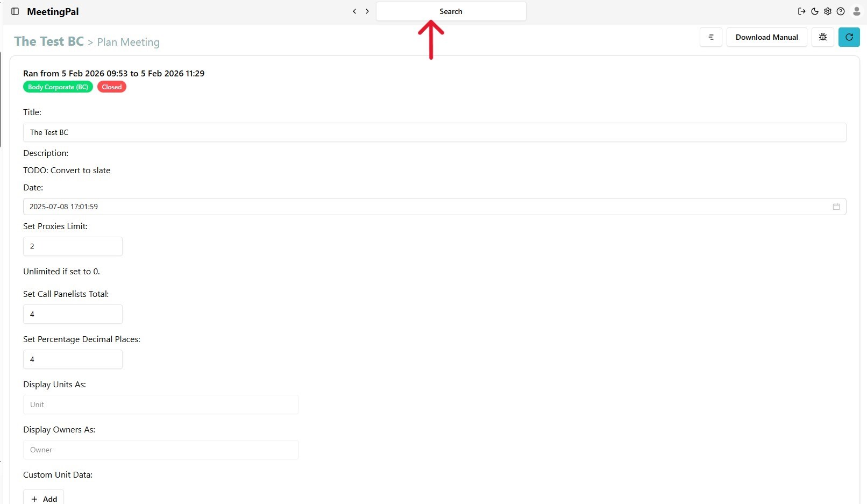Select the Set Proxies Limit field
867x504 pixels.
pyautogui.click(x=73, y=246)
